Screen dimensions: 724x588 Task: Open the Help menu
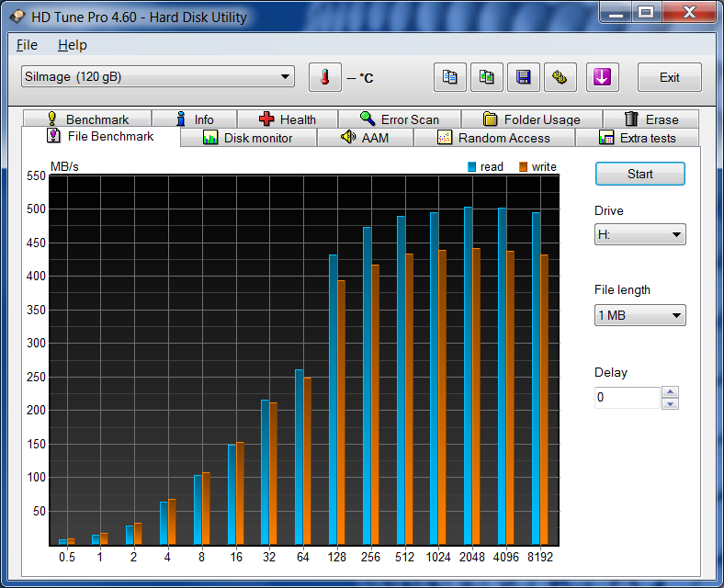72,45
